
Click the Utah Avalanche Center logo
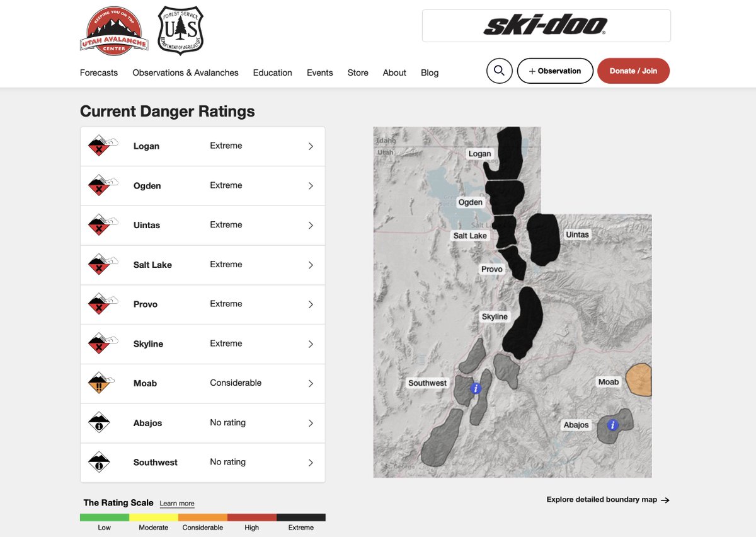114,30
